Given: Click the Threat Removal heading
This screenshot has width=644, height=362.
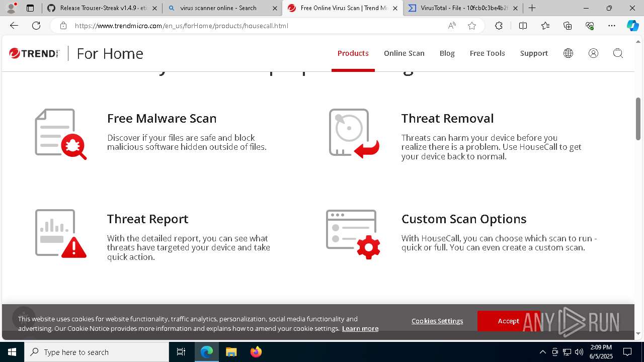Looking at the screenshot, I should pos(447,118).
